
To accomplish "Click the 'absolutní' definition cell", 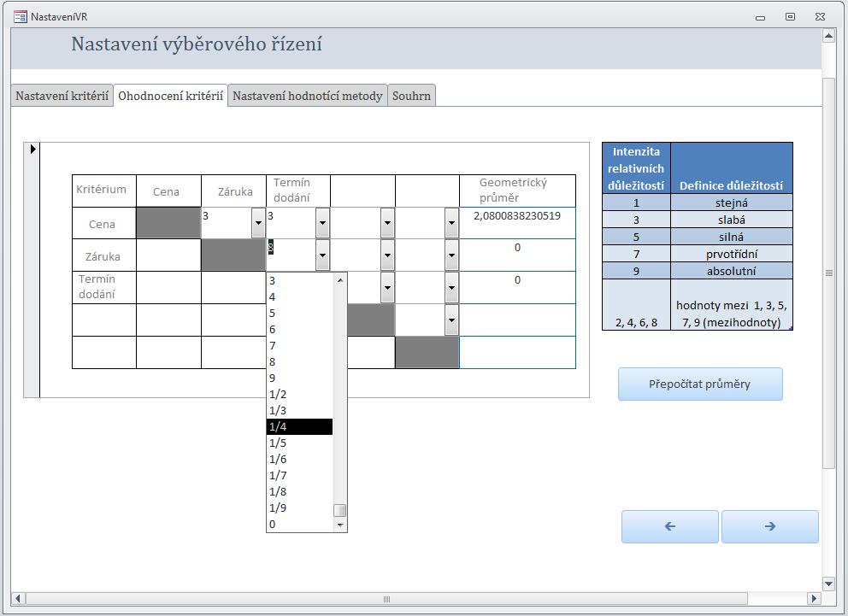I will click(x=731, y=271).
